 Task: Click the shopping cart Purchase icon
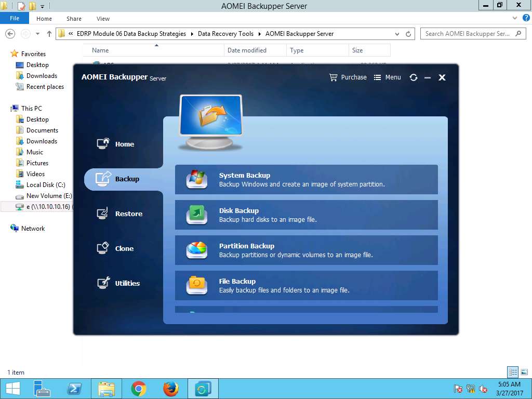[x=333, y=77]
